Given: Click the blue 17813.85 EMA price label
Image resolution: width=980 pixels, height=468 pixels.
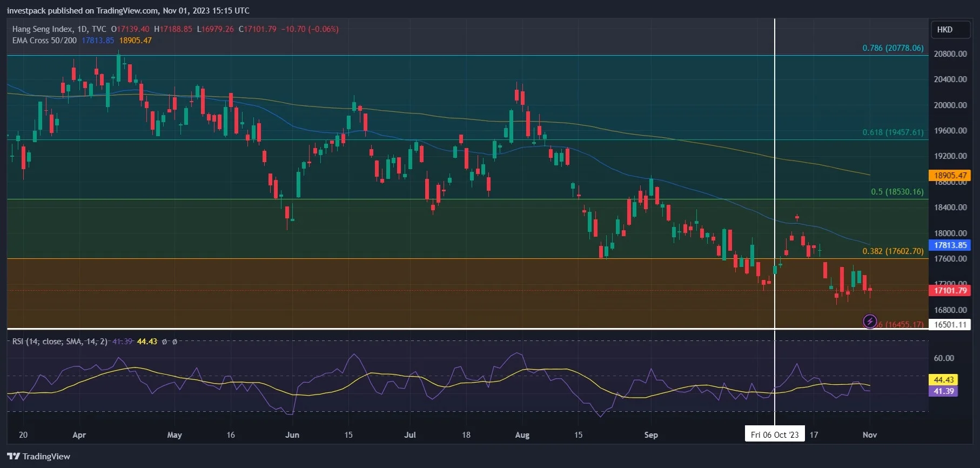Looking at the screenshot, I should [x=950, y=245].
